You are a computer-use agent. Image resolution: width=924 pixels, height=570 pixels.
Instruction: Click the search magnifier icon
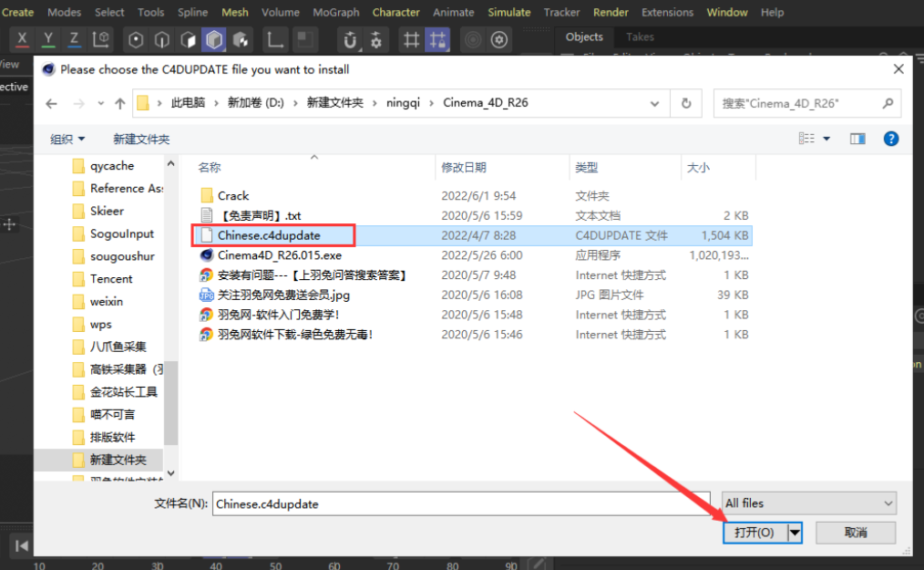point(888,104)
